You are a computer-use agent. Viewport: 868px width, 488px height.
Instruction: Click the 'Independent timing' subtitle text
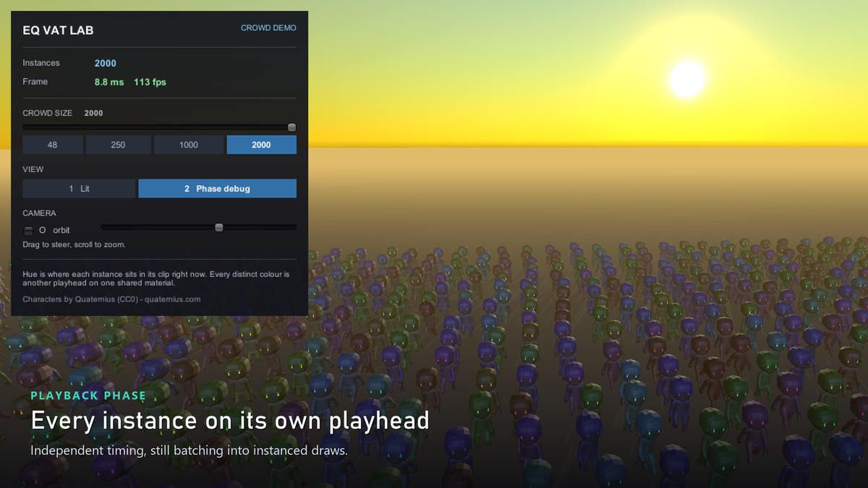coord(190,450)
